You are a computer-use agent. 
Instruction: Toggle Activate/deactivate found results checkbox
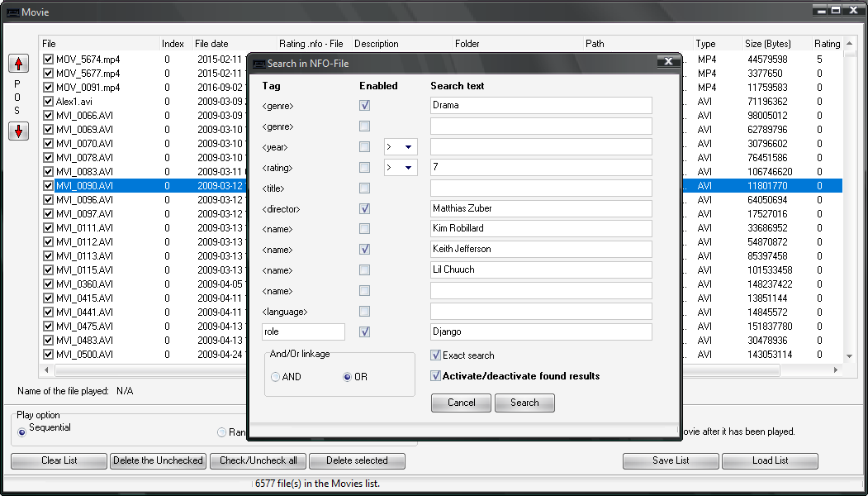tap(436, 376)
